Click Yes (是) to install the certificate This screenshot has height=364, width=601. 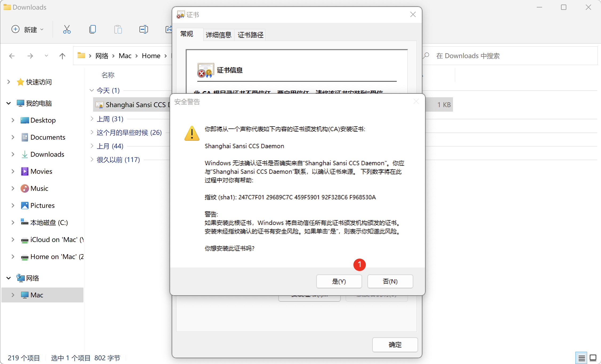[x=339, y=281]
